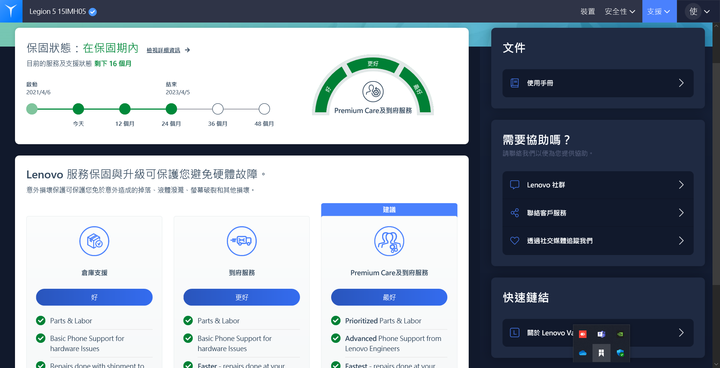Click Windows Security shield tray icon
The height and width of the screenshot is (368, 720).
(x=620, y=353)
